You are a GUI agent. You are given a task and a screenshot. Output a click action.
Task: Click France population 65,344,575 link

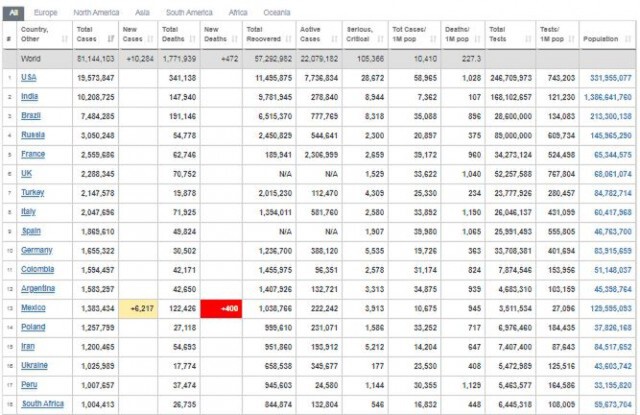613,155
